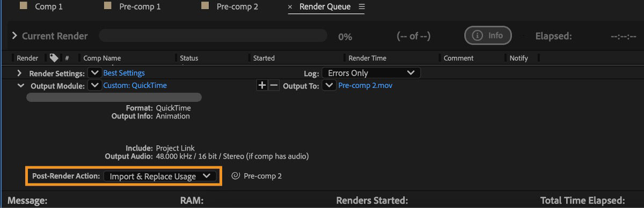The height and width of the screenshot is (208, 644).
Task: Open the Output To dropdown arrow
Action: click(329, 85)
